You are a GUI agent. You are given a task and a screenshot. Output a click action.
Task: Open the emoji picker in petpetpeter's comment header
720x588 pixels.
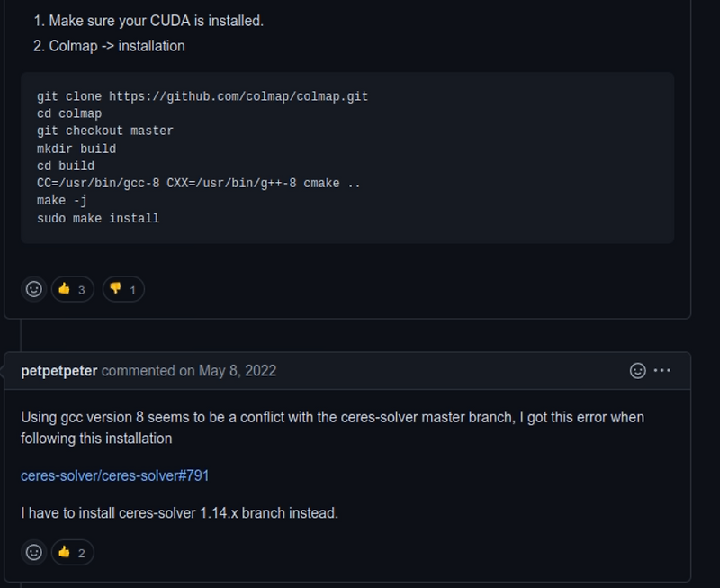pos(635,370)
